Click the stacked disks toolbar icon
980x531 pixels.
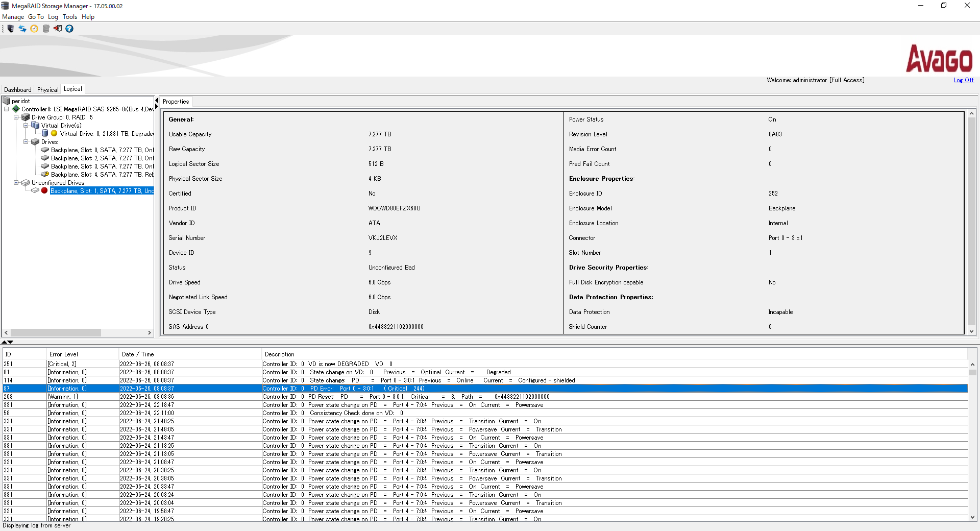pyautogui.click(x=46, y=29)
